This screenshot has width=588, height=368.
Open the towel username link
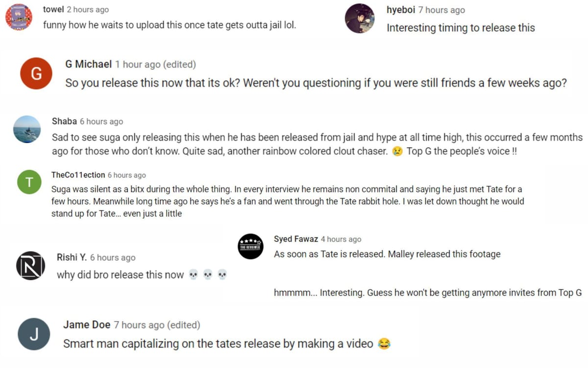click(x=53, y=9)
